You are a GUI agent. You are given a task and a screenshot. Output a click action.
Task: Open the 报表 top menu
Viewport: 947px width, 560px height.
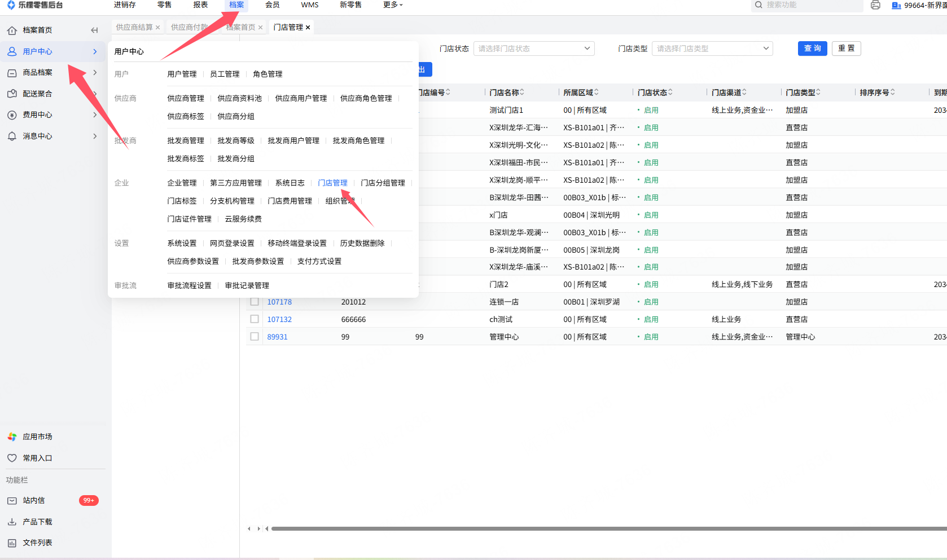coord(200,5)
